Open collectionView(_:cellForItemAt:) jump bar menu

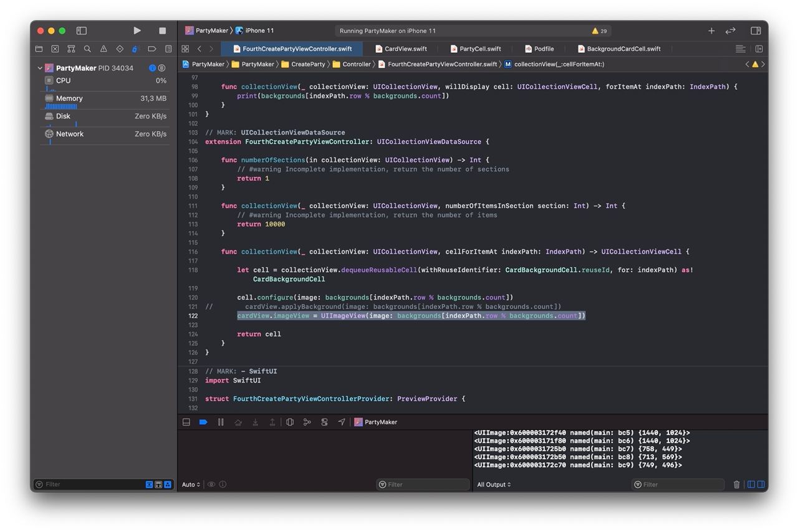pyautogui.click(x=554, y=64)
